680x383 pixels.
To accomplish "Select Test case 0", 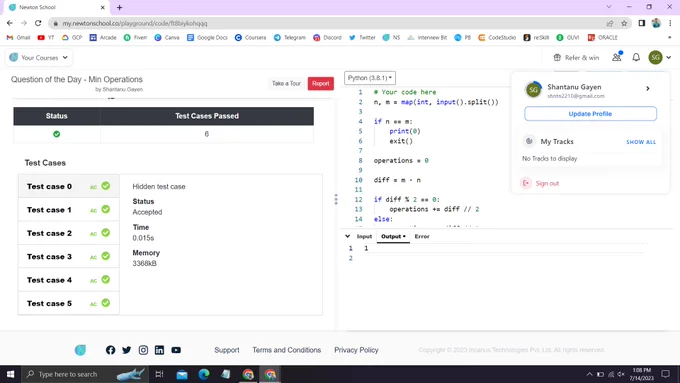I will pyautogui.click(x=69, y=187).
